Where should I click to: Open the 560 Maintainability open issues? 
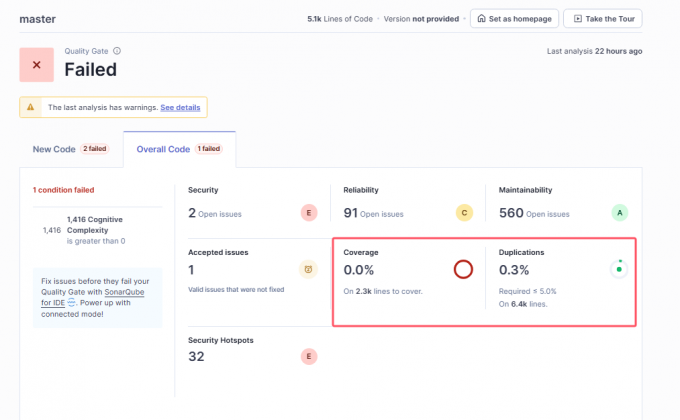pos(509,212)
